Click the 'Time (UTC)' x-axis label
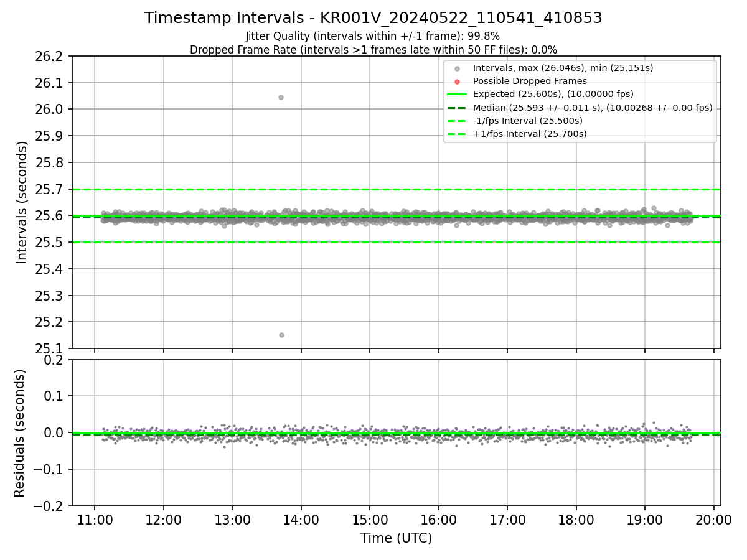The image size is (747, 560). coord(396,538)
